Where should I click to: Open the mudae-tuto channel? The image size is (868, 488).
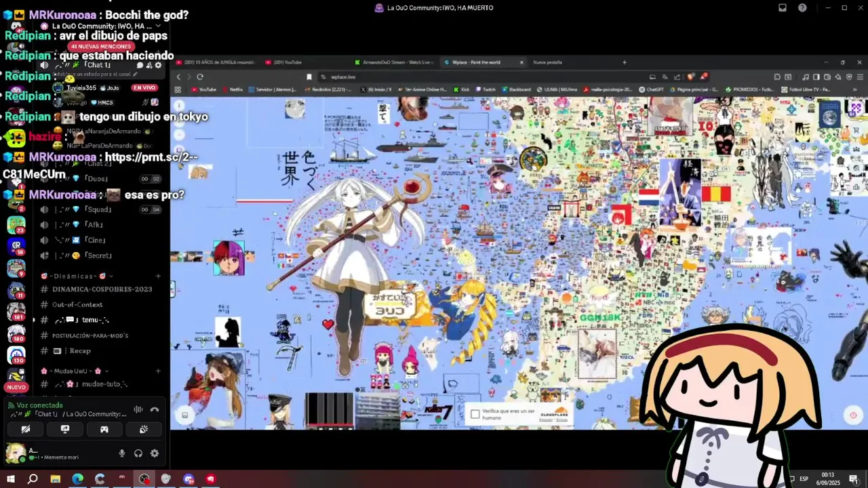[x=100, y=384]
